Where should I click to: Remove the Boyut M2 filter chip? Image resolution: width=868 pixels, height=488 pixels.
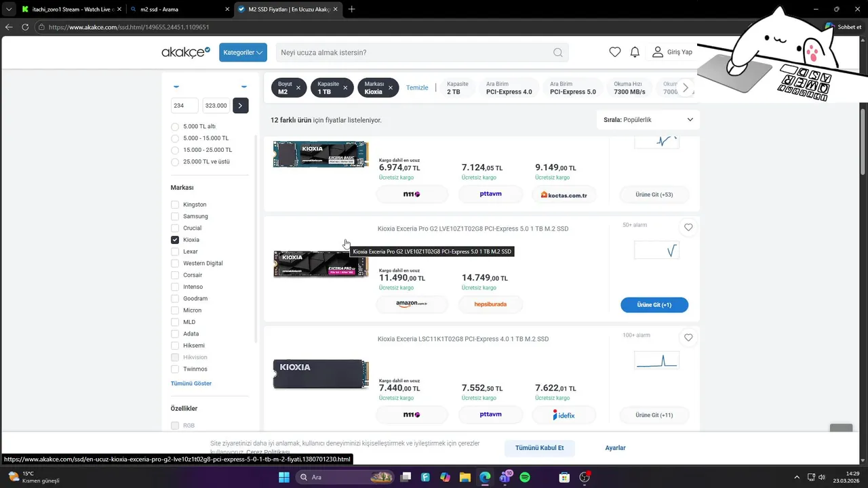point(298,88)
